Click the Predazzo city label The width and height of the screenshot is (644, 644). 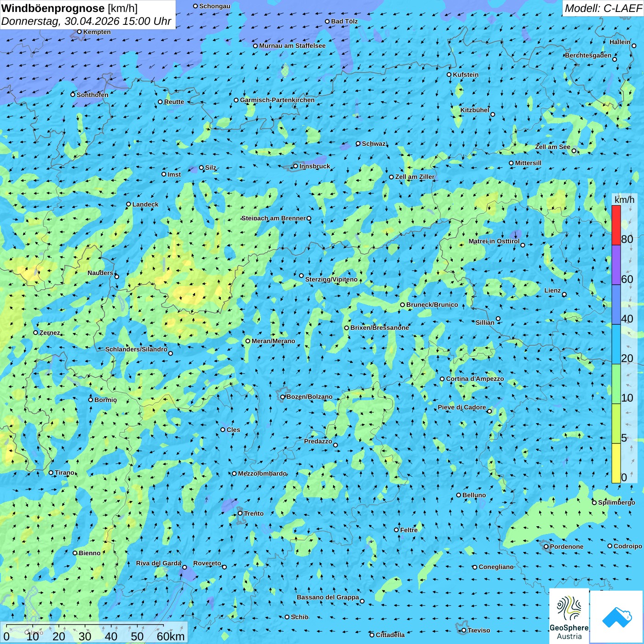[318, 441]
